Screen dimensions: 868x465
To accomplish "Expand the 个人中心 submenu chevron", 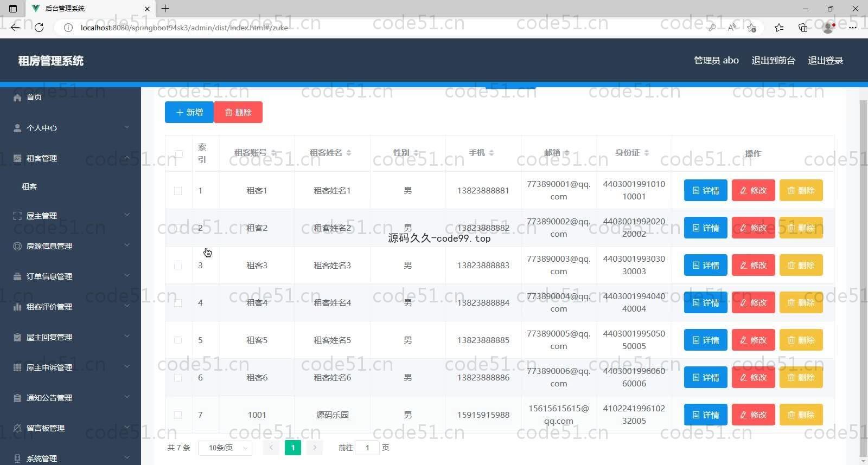I will pos(127,127).
